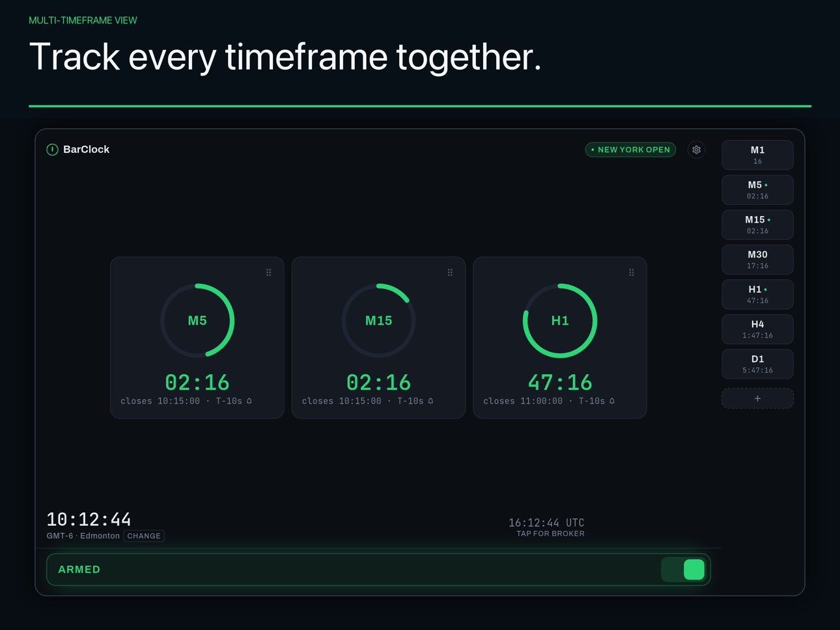Click drag handle on M15 card
This screenshot has width=840, height=630.
[450, 273]
